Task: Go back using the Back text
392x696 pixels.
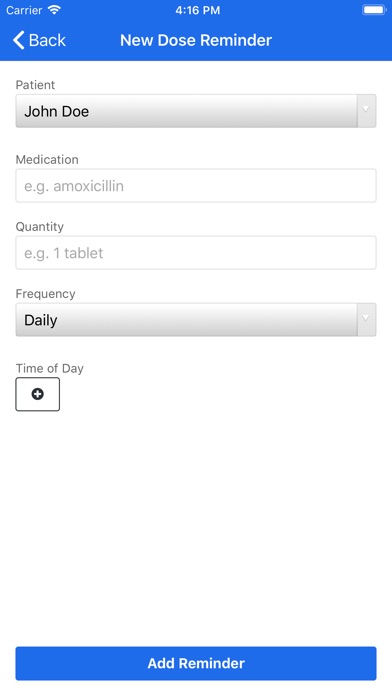Action: pos(47,40)
